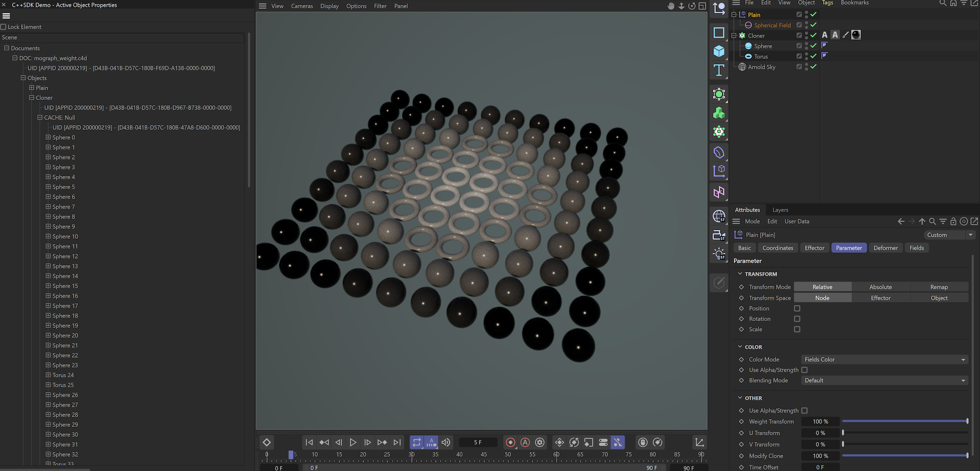Click the back arrow in Attributes panel
The height and width of the screenshot is (471, 980).
tap(901, 222)
